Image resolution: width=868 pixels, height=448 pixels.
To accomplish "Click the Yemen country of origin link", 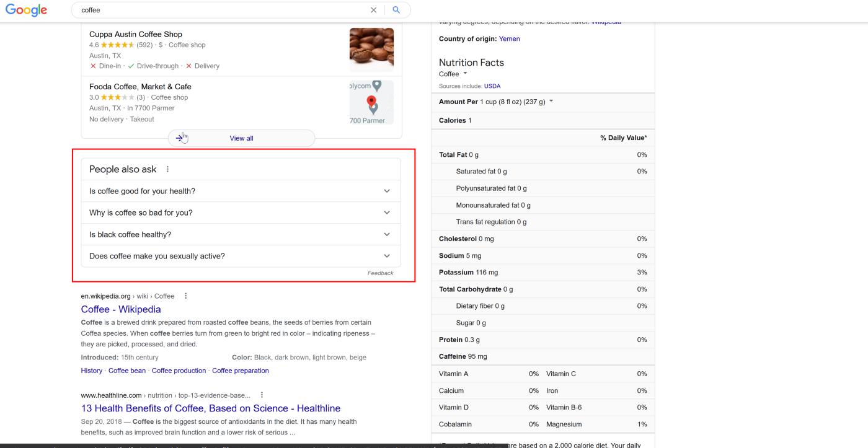I will pyautogui.click(x=509, y=38).
